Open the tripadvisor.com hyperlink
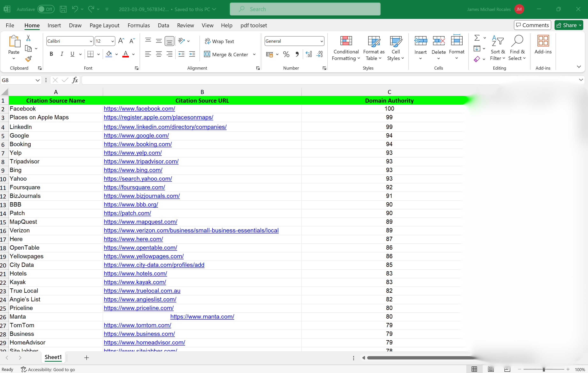Viewport: 588px width, 373px height. coord(141,162)
